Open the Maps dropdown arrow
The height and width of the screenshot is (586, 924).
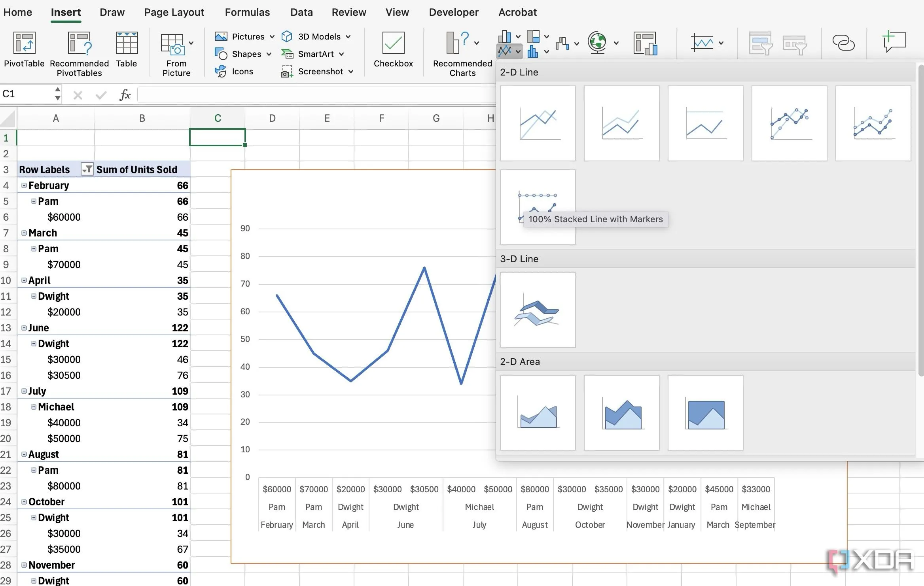616,43
